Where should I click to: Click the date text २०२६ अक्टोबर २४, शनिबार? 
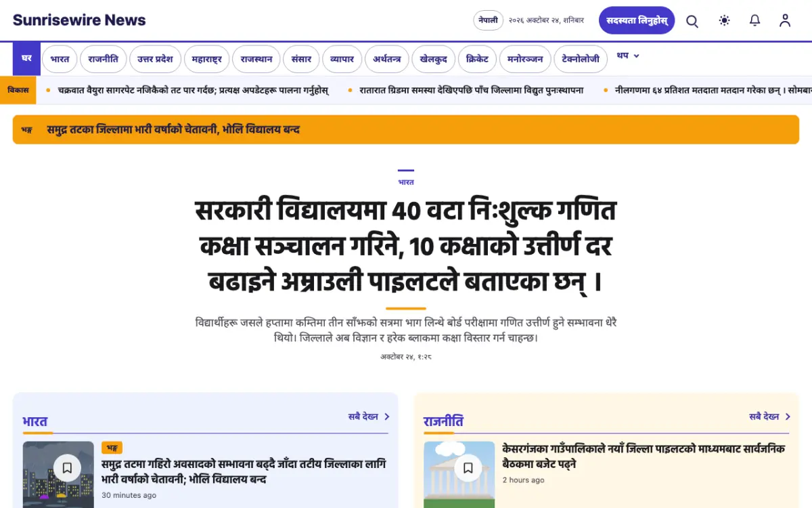point(547,20)
